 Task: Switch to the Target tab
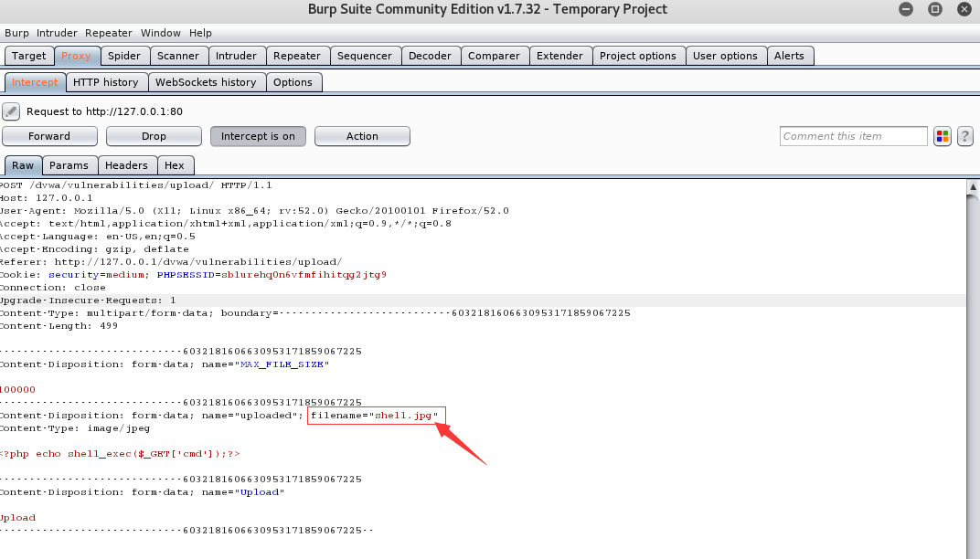[x=28, y=56]
